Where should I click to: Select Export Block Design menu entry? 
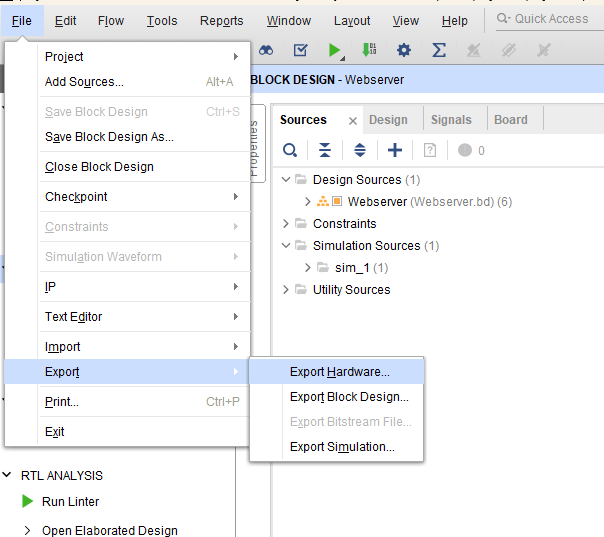coord(348,397)
